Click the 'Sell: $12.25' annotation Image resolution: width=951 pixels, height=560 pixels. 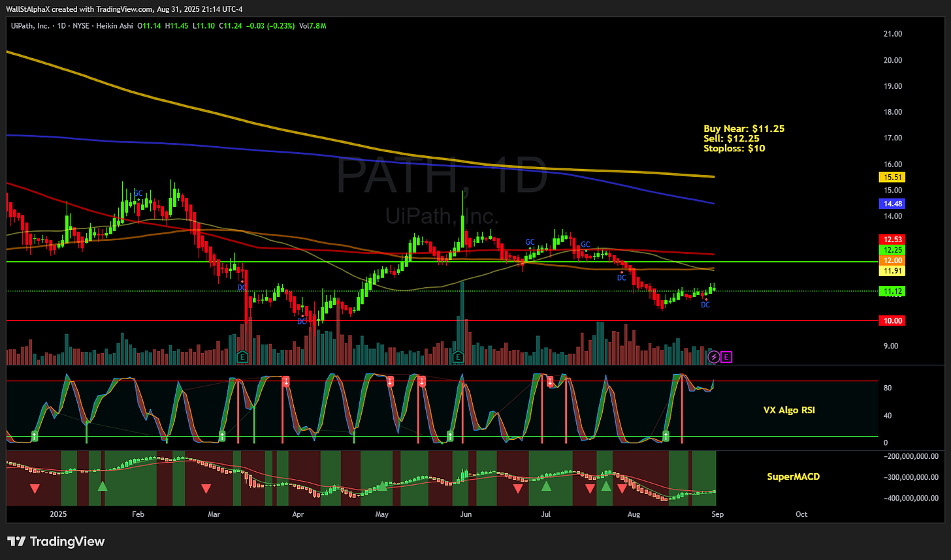732,138
